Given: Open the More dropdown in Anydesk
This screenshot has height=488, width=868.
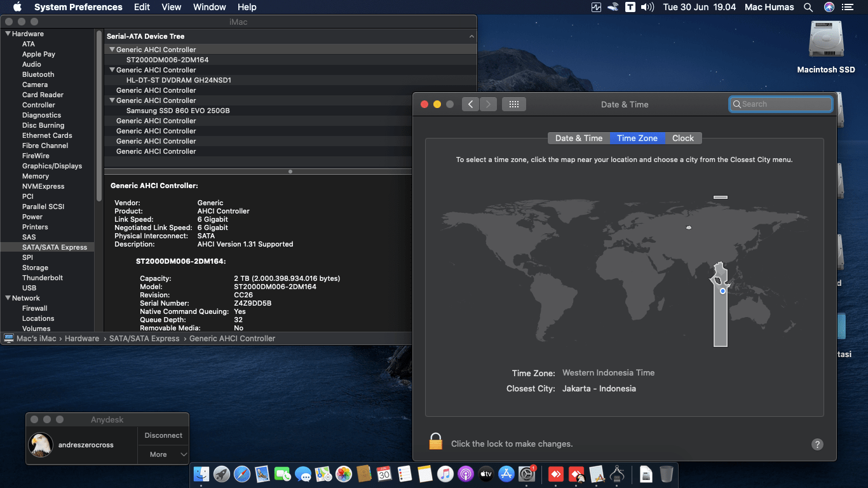Looking at the screenshot, I should (163, 454).
